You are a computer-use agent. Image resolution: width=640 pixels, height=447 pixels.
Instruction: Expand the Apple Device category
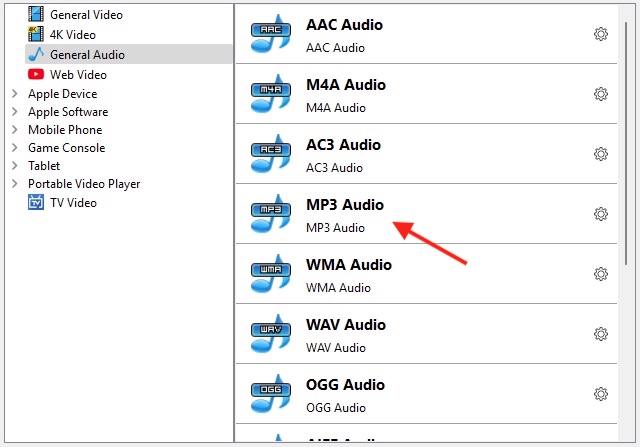[15, 94]
